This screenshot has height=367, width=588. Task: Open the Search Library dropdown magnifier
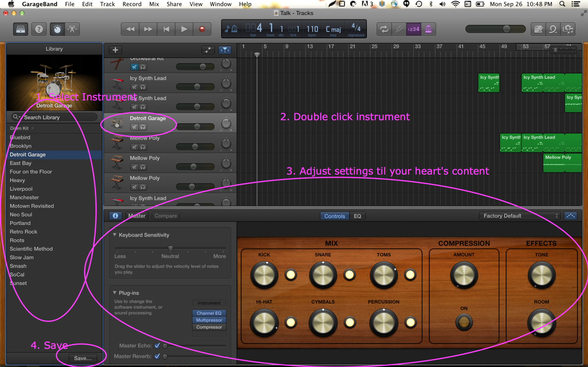tap(16, 117)
